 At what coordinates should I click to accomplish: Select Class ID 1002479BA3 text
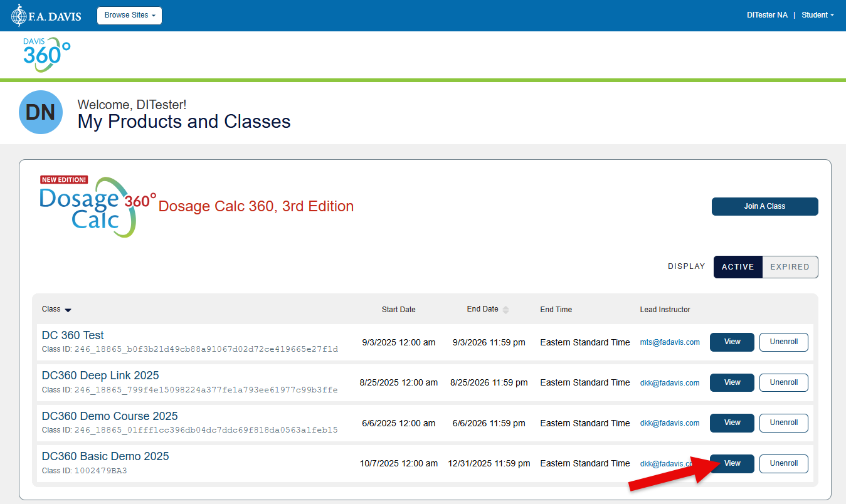pos(101,471)
